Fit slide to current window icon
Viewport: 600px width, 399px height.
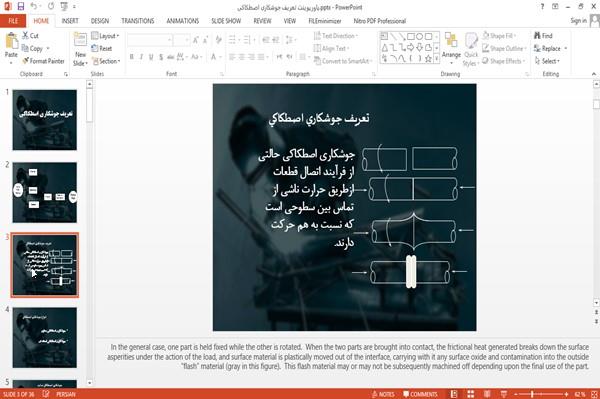(x=594, y=394)
